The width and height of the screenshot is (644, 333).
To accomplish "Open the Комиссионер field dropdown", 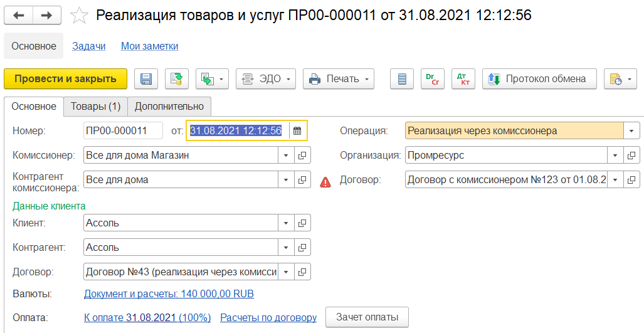I will (x=286, y=156).
